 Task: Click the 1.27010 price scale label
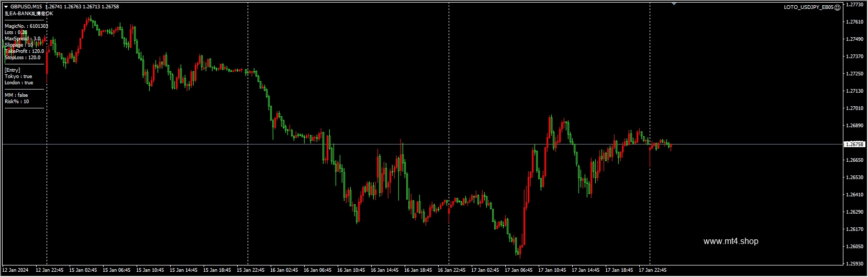click(854, 108)
